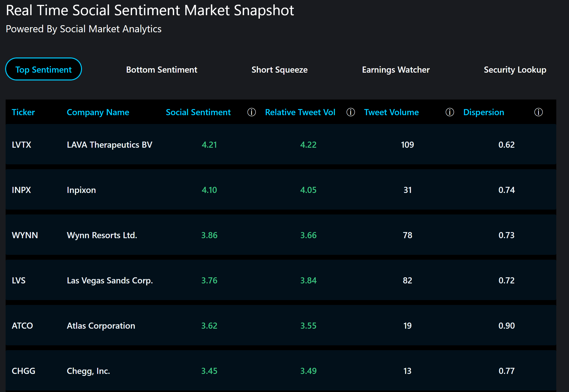Click ATCO relative tweet vol 3.55

tap(308, 325)
